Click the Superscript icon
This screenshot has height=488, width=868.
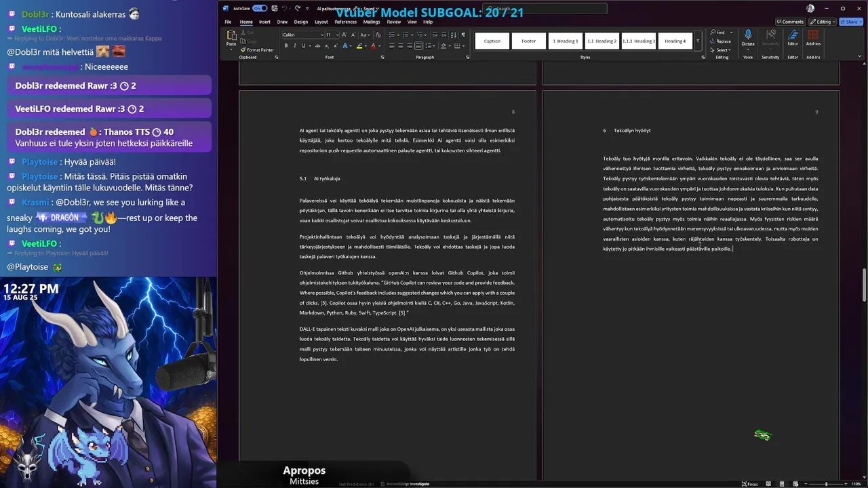[x=336, y=45]
